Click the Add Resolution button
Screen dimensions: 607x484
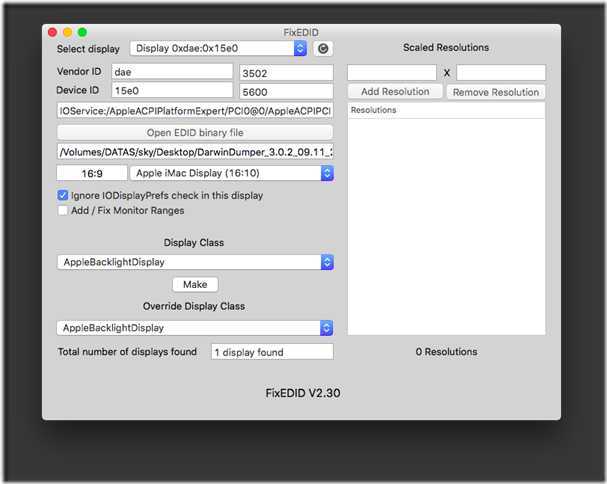click(x=395, y=92)
